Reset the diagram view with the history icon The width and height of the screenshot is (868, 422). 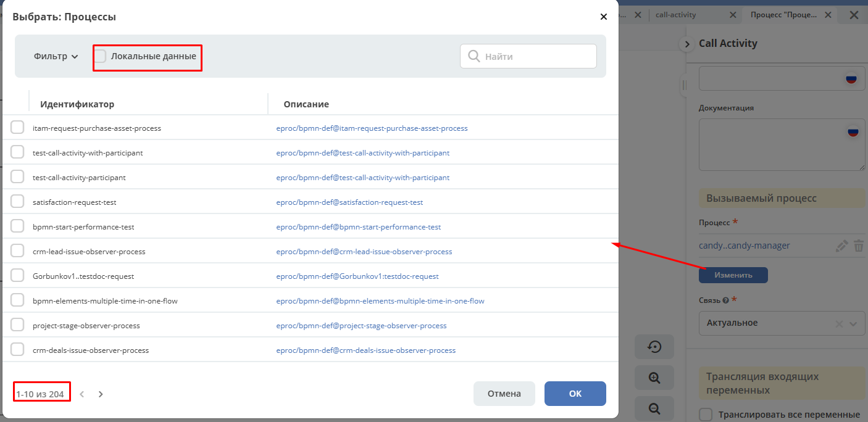point(654,347)
